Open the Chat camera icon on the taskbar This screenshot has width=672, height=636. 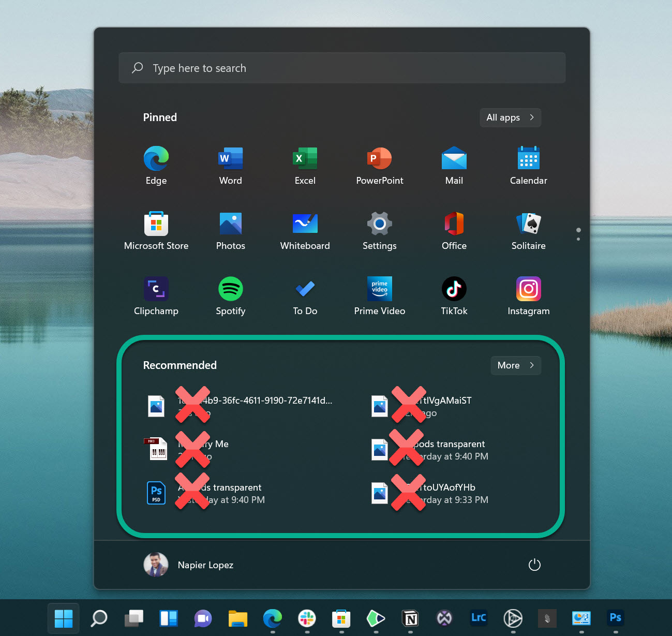coord(203,618)
